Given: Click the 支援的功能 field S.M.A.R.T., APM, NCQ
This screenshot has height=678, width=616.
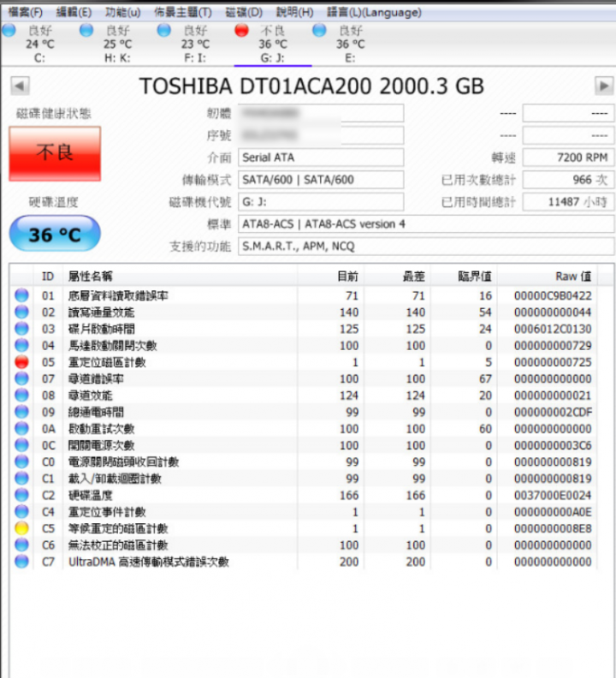Looking at the screenshot, I should pyautogui.click(x=426, y=247).
